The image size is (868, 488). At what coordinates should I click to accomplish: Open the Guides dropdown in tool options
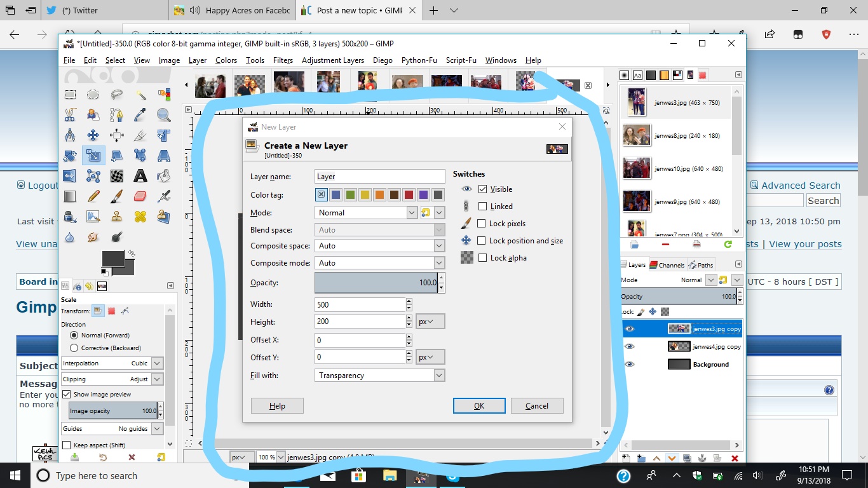coord(112,429)
